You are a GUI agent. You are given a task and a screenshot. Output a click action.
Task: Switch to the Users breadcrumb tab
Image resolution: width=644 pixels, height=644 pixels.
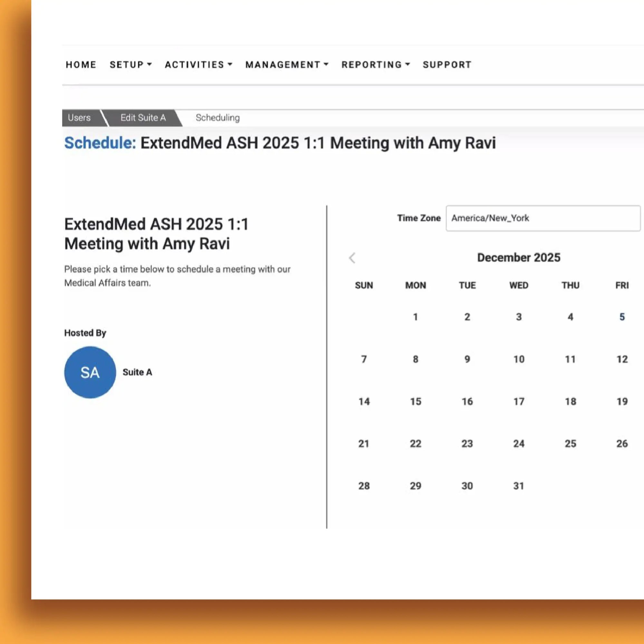coord(79,118)
